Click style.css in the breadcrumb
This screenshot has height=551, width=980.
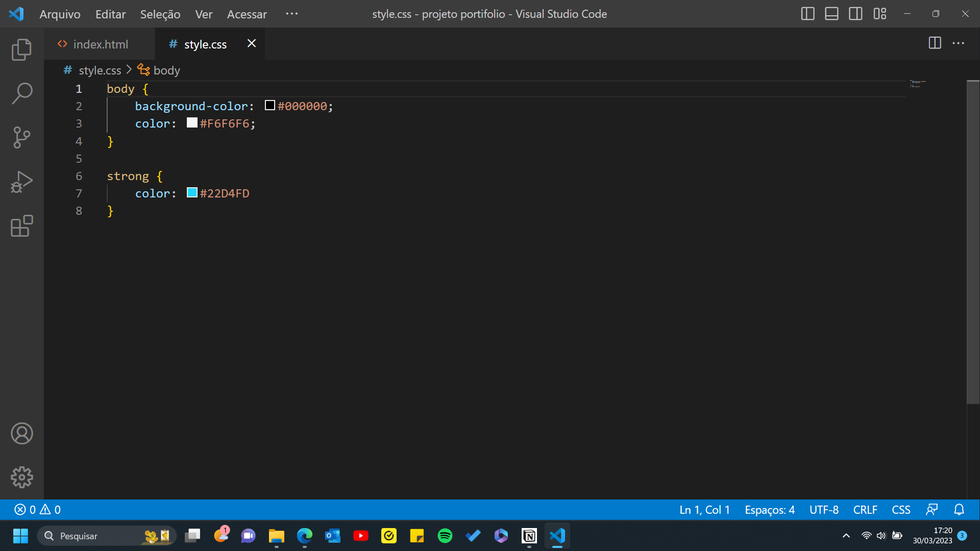click(x=100, y=70)
